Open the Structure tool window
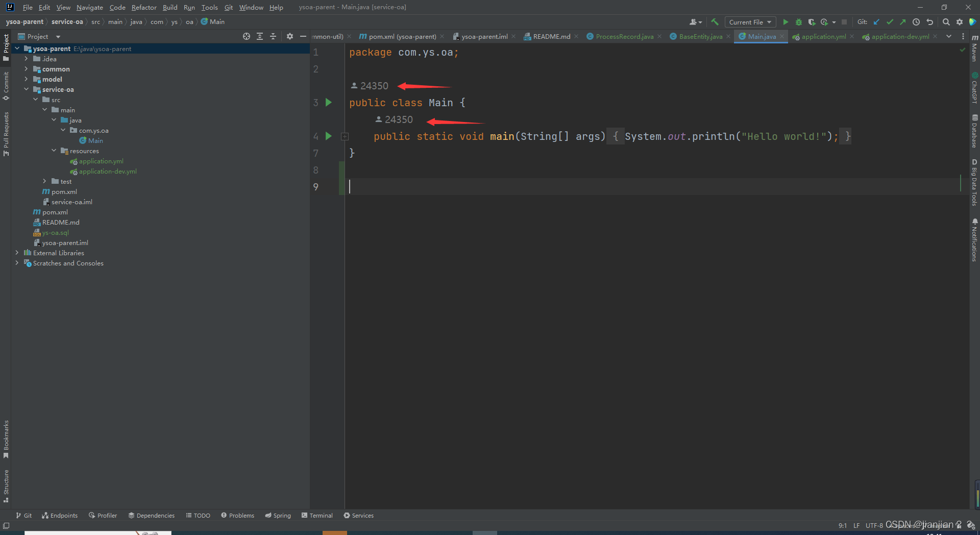The width and height of the screenshot is (980, 535). [x=6, y=486]
